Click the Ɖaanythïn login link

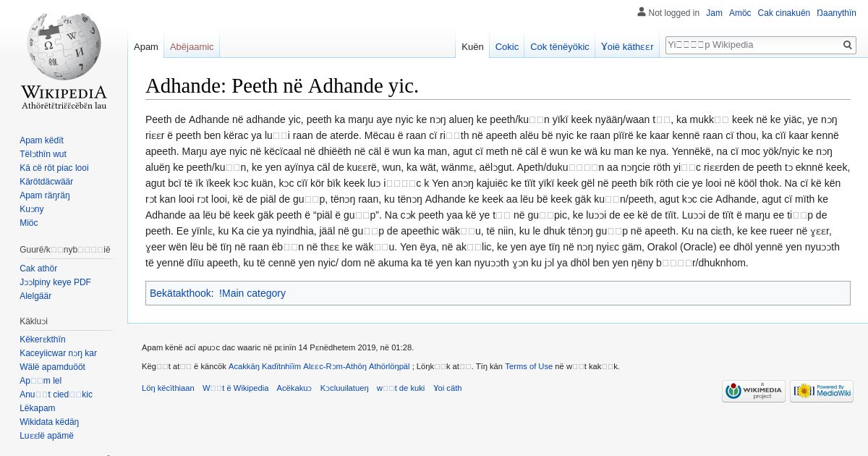[x=836, y=13]
